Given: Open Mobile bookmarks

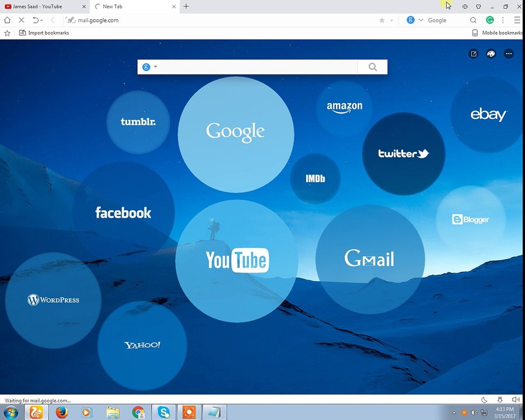Looking at the screenshot, I should coord(498,33).
